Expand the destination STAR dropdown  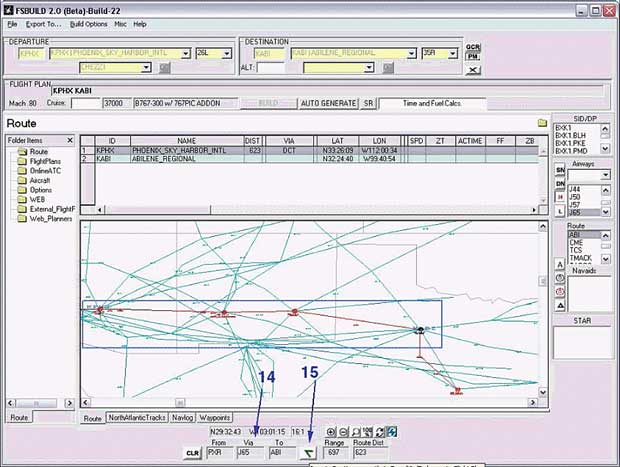(x=369, y=68)
